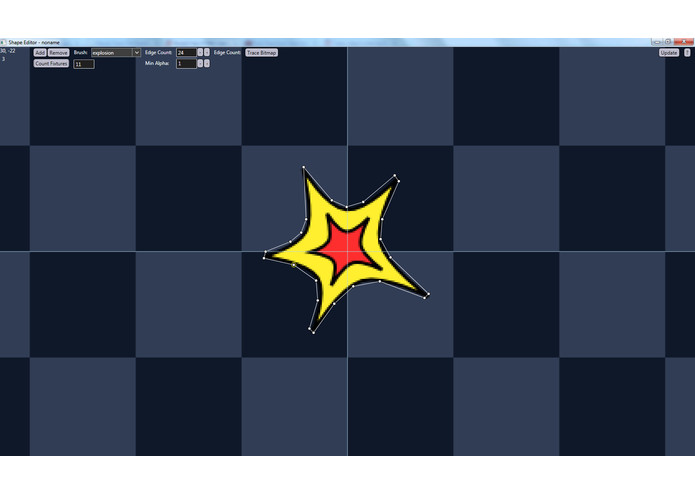The width and height of the screenshot is (695, 494).
Task: Click the Remove button
Action: pos(59,52)
